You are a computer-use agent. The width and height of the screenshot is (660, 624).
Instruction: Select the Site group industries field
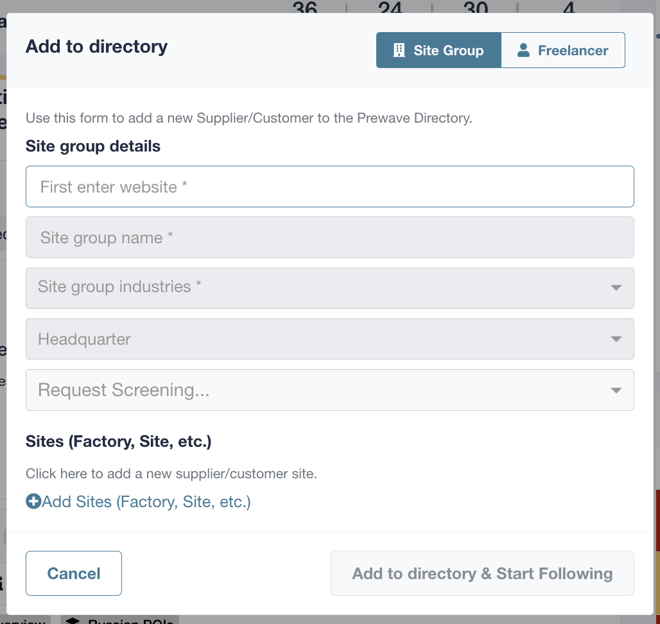click(330, 288)
